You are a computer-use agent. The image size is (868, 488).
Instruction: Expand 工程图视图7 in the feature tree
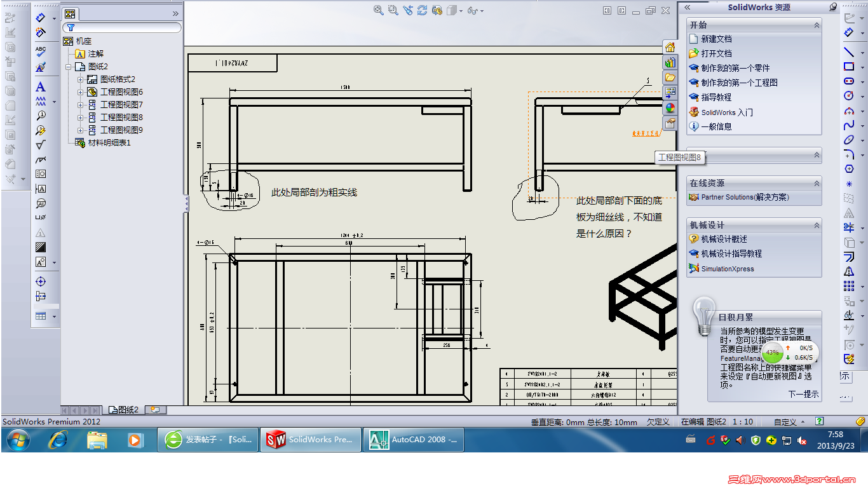(x=81, y=105)
